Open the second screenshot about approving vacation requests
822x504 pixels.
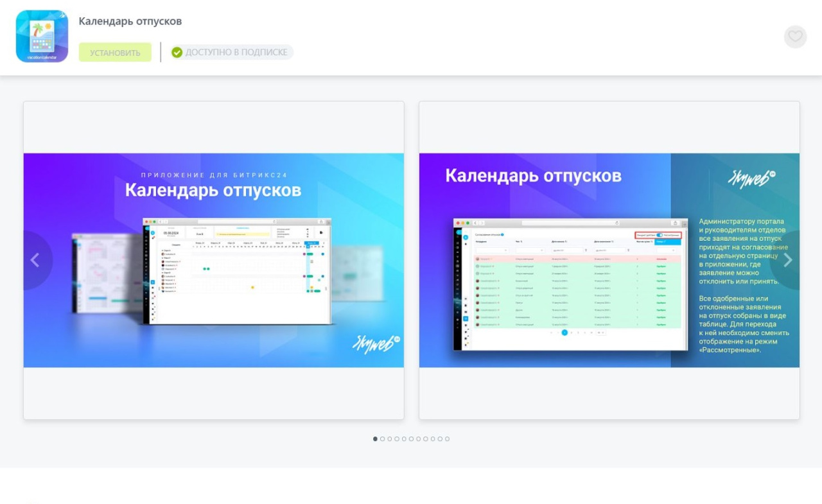tap(609, 260)
